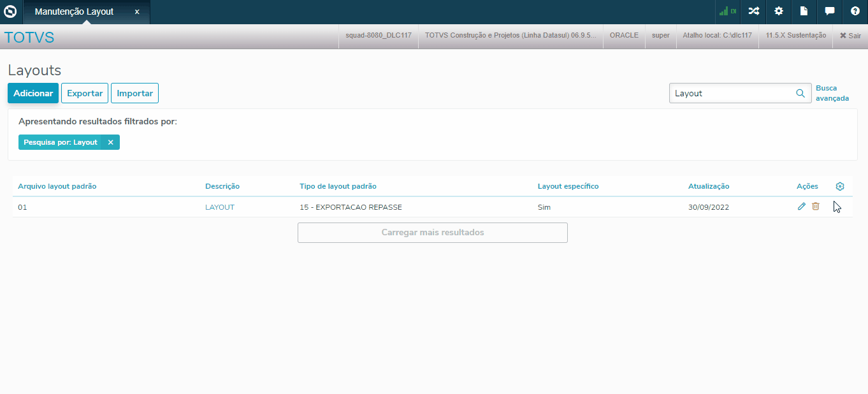Click the Pesquisa por: Layout tag

point(61,142)
